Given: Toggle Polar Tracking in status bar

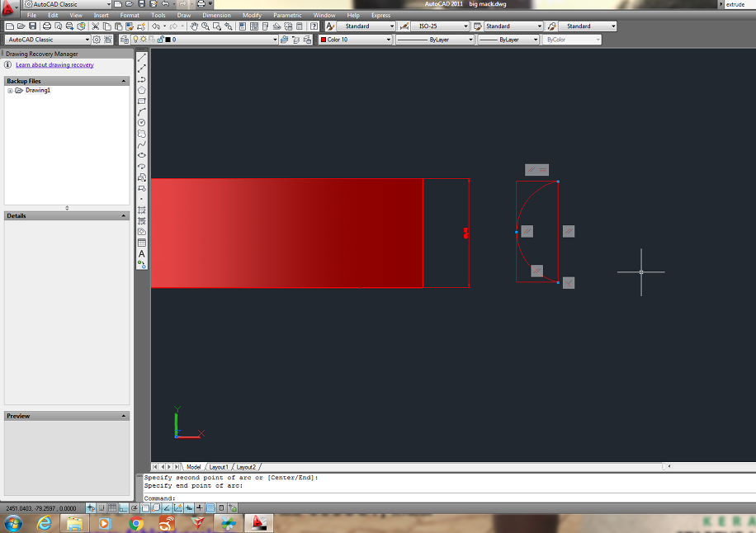Looking at the screenshot, I should [134, 508].
